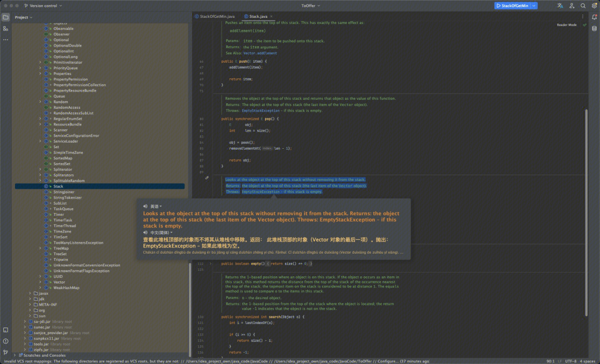This screenshot has width=600, height=364.
Task: Click the tools.jar library icon
Action: [31, 344]
